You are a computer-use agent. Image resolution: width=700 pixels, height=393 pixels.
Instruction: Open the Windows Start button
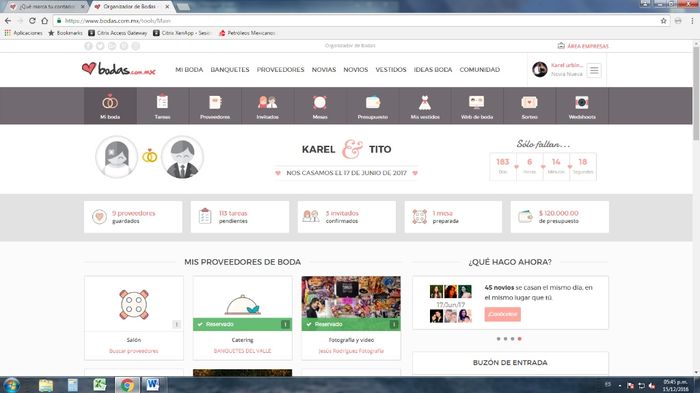pos(11,385)
